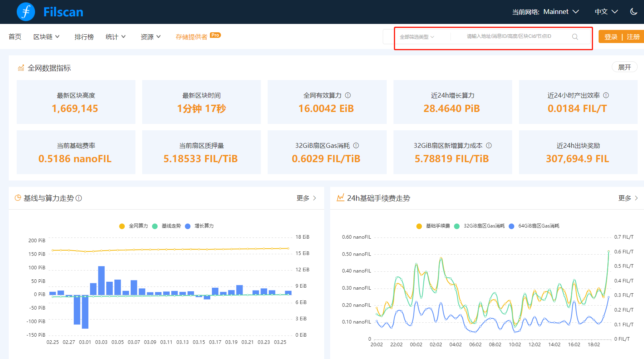Click info icon beside 32GiB扇区新增算力成本
Viewport: 644px width, 359px height.
(x=489, y=145)
